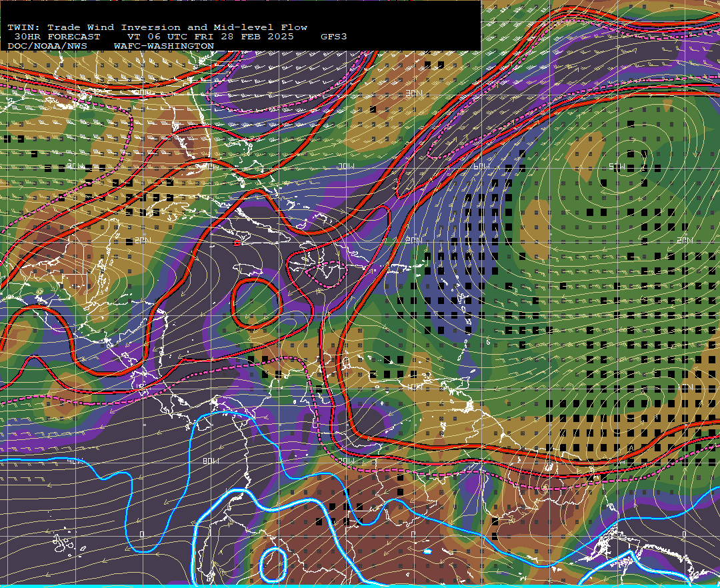Click the '70W' label over the Atlantic east of the Bahamas

point(346,166)
